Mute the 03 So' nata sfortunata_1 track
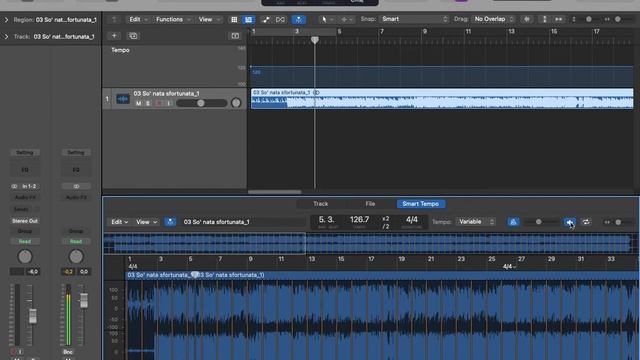Viewport: 640px width, 360px height. click(138, 104)
